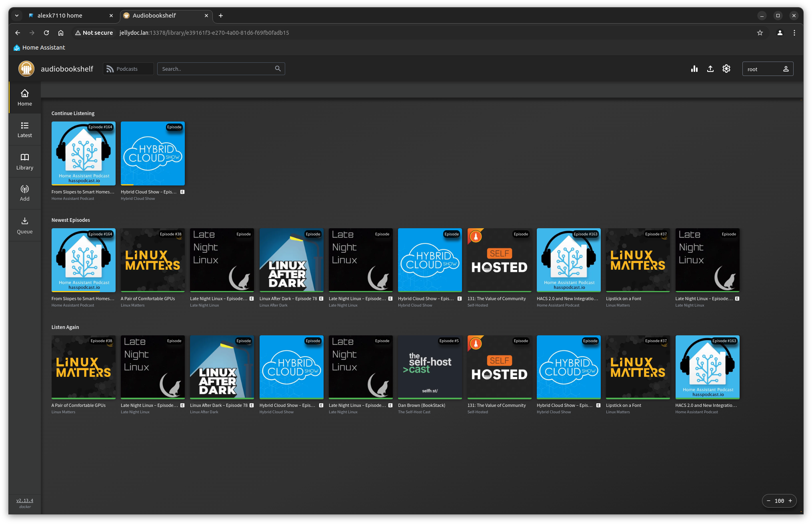Open the browser profile icon
This screenshot has width=812, height=524.
[x=780, y=33]
